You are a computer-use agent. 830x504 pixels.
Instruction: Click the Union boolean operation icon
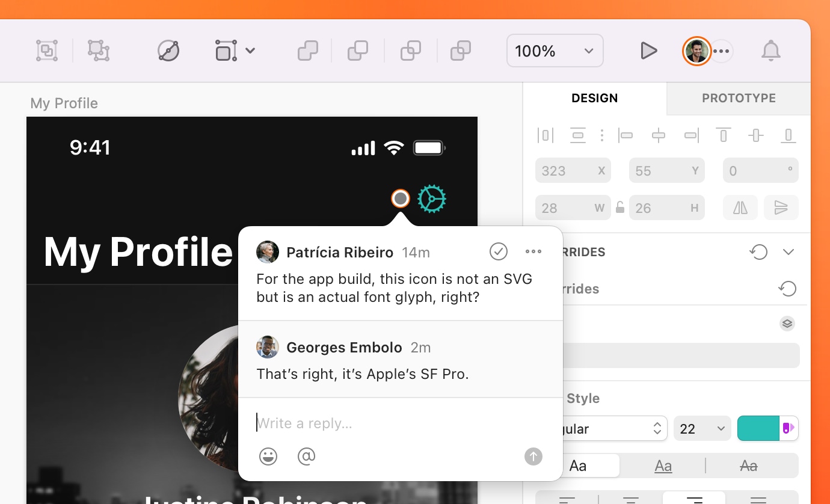pos(308,51)
